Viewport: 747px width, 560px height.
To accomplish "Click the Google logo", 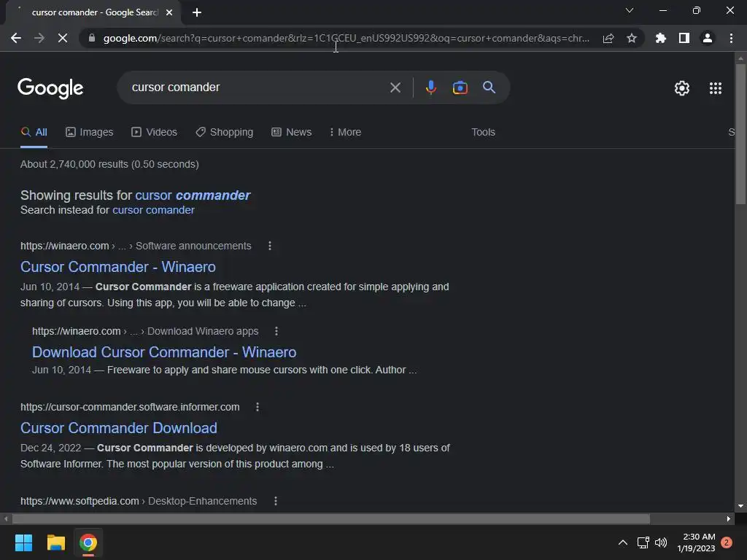I will coord(50,88).
